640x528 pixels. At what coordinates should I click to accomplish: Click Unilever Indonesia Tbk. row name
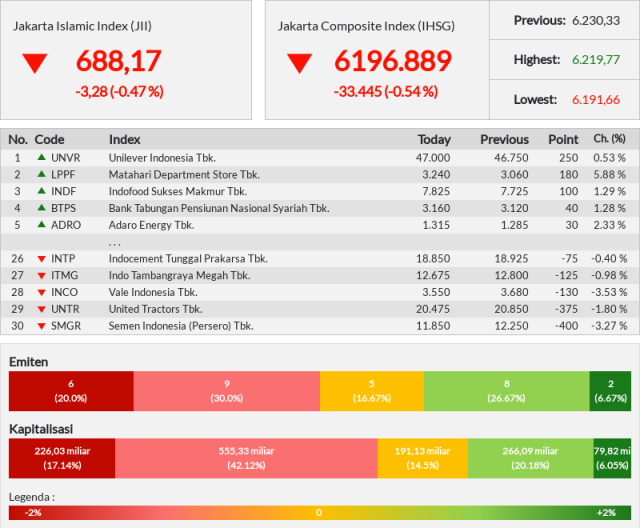click(x=162, y=158)
